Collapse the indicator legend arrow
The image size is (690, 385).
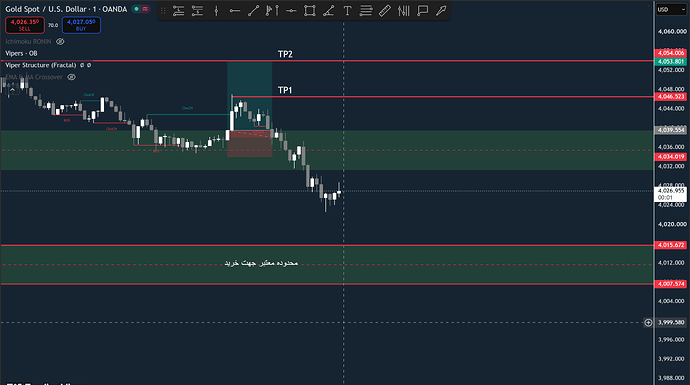tap(12, 90)
